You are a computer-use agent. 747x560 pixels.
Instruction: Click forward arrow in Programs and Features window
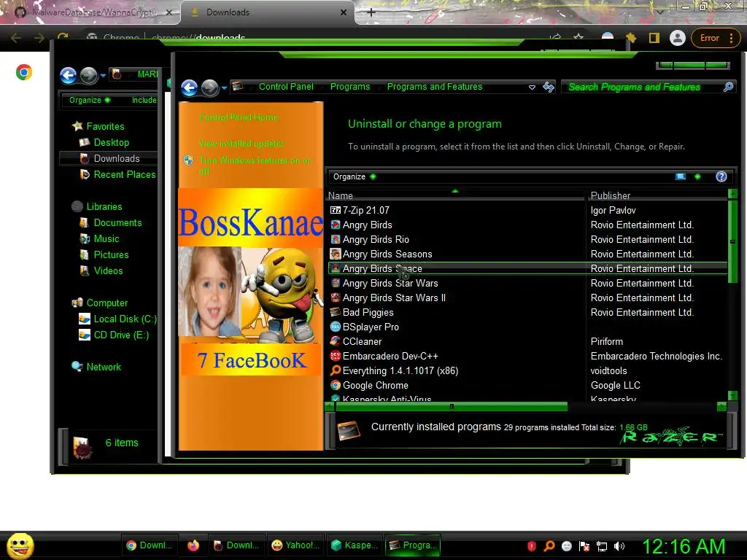(x=209, y=87)
